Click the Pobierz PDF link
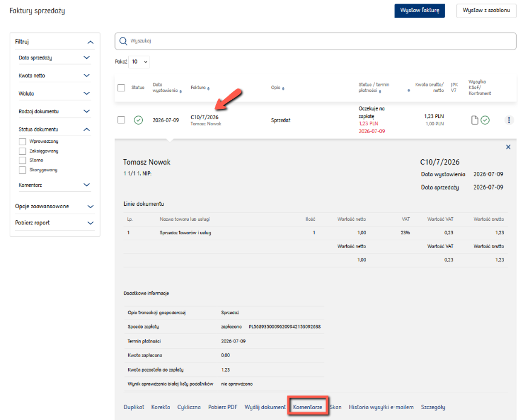This screenshot has width=518, height=420. 223,407
